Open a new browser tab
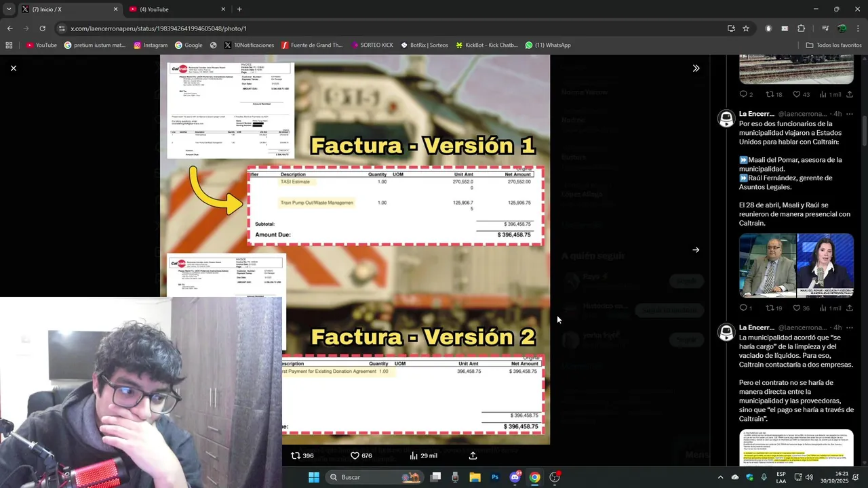The height and width of the screenshot is (488, 868). (x=239, y=9)
